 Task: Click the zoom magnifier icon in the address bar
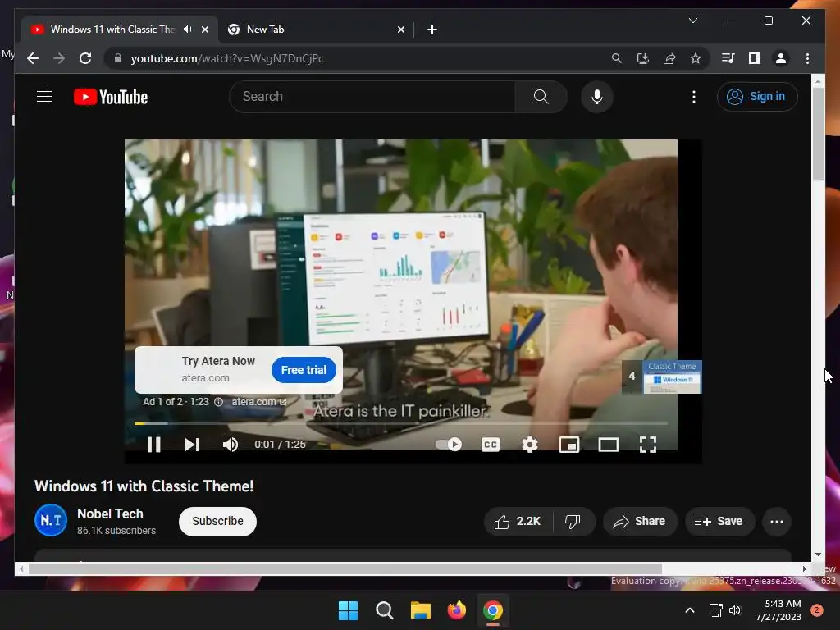click(617, 58)
